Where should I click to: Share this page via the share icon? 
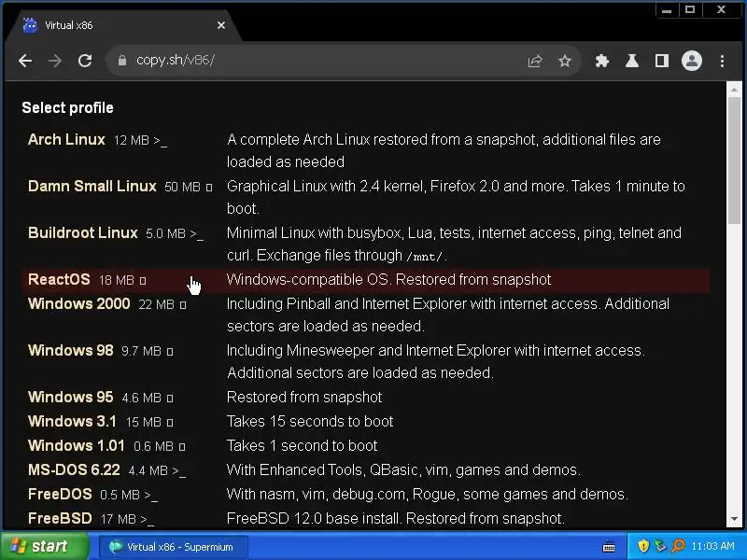point(535,61)
